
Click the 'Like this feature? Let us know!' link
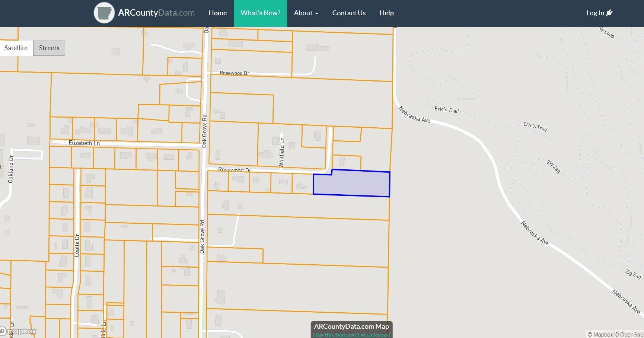click(351, 335)
